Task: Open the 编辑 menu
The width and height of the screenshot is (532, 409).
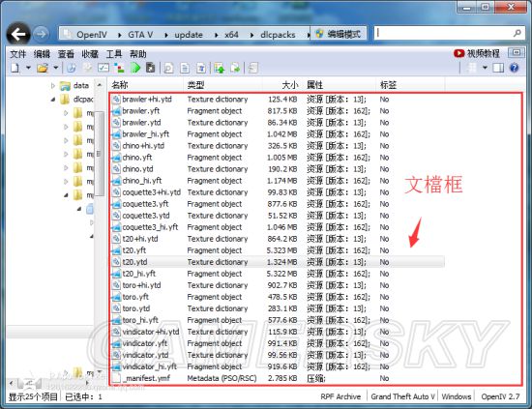Action: point(42,53)
